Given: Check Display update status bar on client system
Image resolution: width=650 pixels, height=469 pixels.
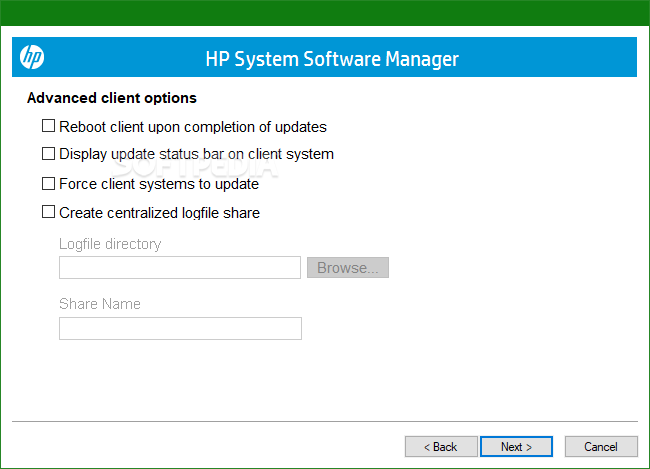Looking at the screenshot, I should [49, 153].
